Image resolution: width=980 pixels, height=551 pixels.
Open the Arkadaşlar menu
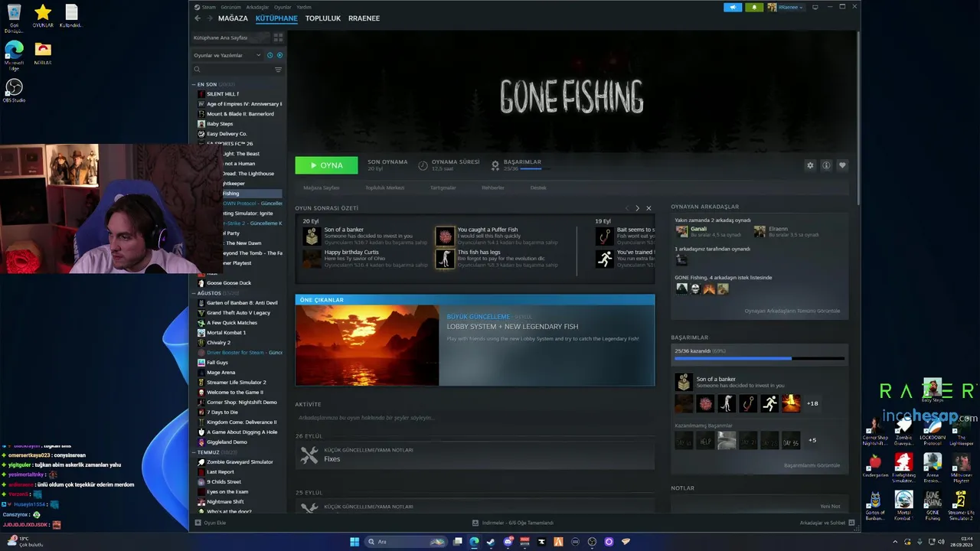pos(258,7)
